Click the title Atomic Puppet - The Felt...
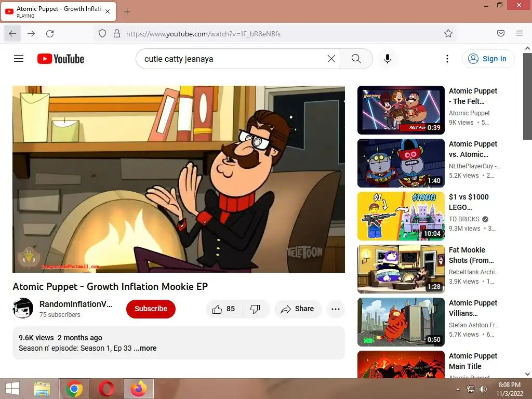This screenshot has width=532, height=399. 473,96
